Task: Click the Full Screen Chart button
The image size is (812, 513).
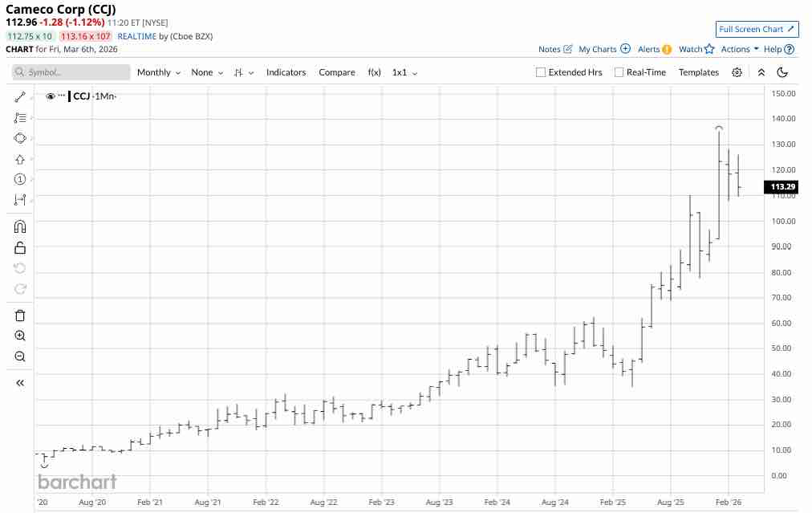Action: [757, 30]
